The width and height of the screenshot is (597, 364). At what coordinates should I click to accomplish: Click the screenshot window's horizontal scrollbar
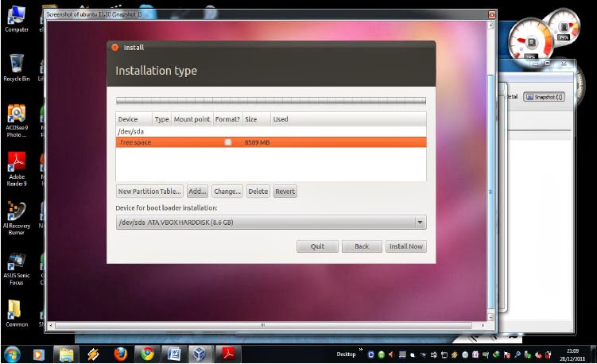click(262, 326)
